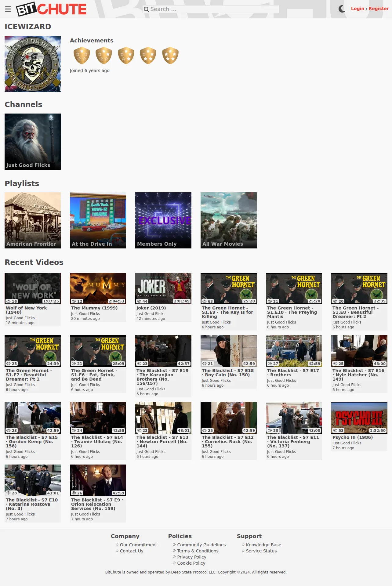Viewport: 392px width, 586px height.
Task: Click the fourth achievement badge
Action: (x=148, y=56)
